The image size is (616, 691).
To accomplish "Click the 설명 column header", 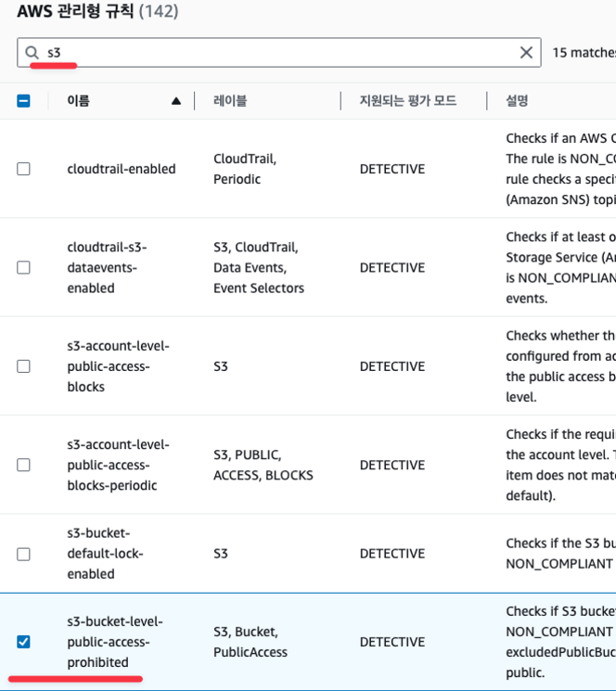I will click(517, 101).
